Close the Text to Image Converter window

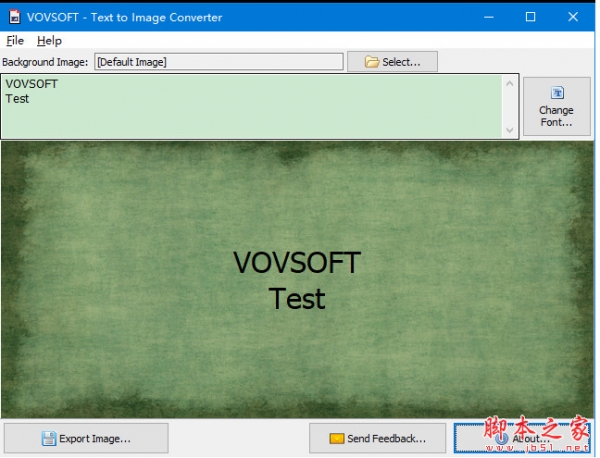click(x=573, y=17)
